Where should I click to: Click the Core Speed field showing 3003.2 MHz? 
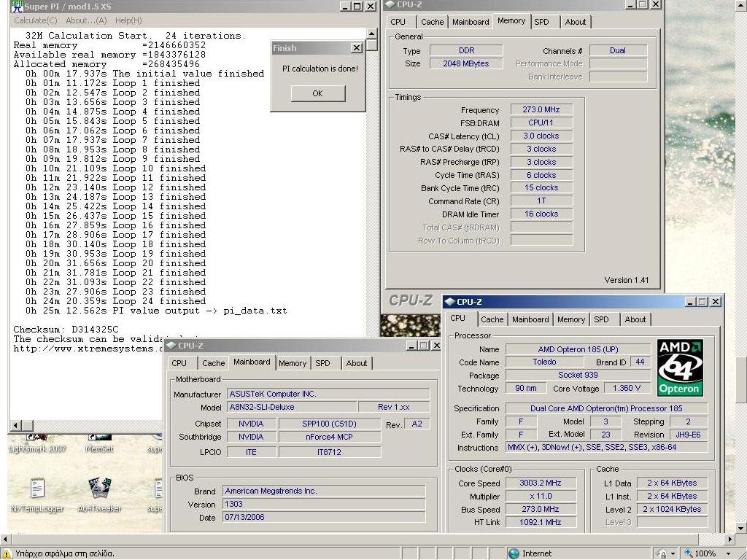point(541,483)
